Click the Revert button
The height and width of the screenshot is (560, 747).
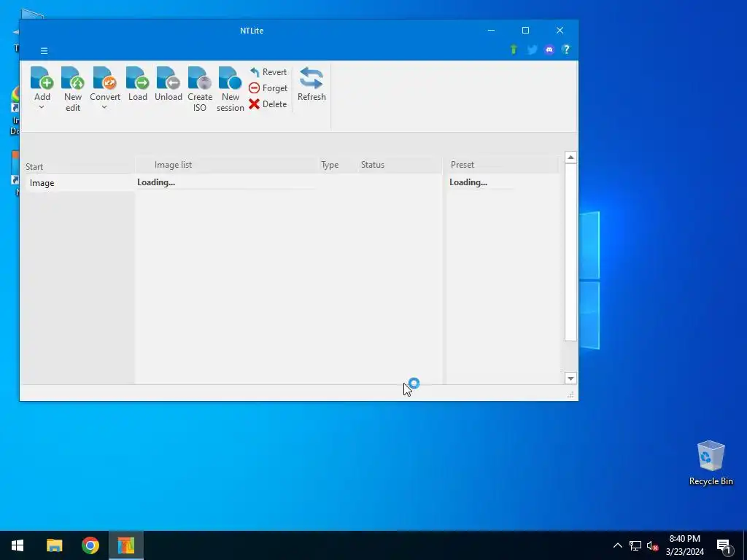[x=268, y=72]
